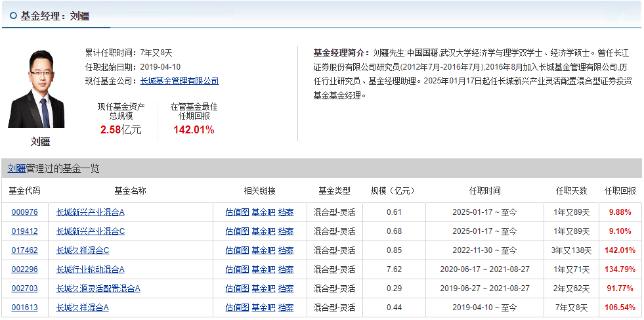The image size is (644, 320).
Task: Open 基金吧 for 长城久祥混合C
Action: 263,250
